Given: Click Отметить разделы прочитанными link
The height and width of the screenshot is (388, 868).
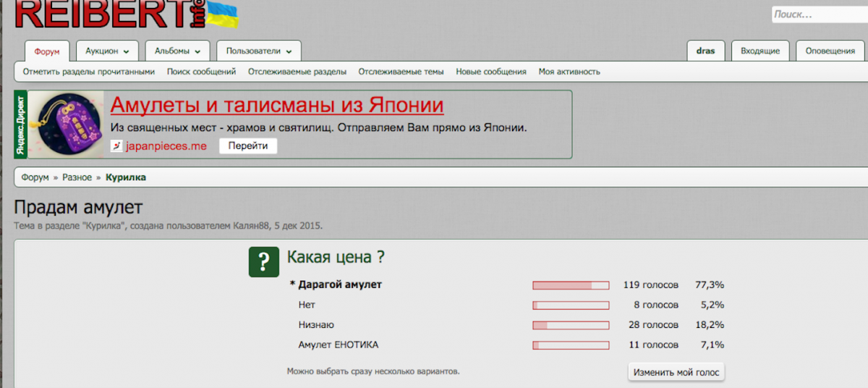Looking at the screenshot, I should tap(88, 72).
